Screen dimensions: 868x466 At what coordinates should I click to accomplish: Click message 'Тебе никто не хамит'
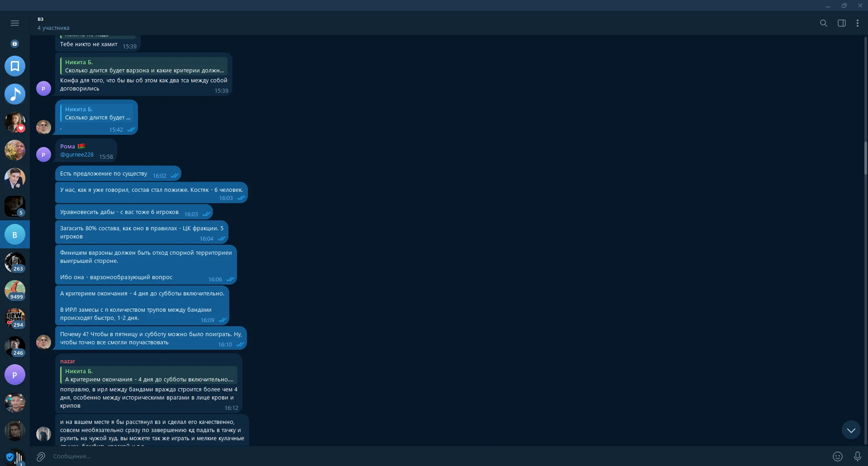pyautogui.click(x=98, y=44)
